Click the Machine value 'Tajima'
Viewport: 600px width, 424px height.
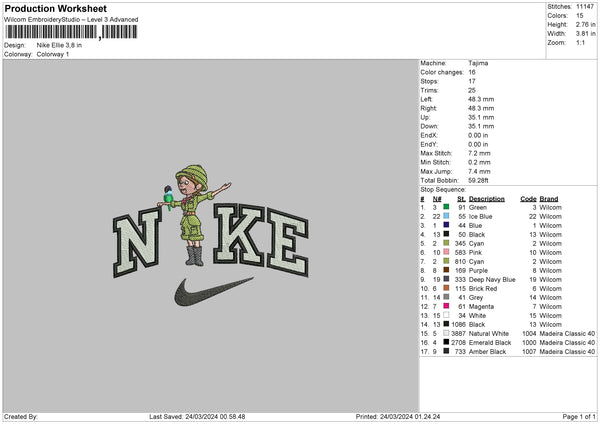coord(478,63)
